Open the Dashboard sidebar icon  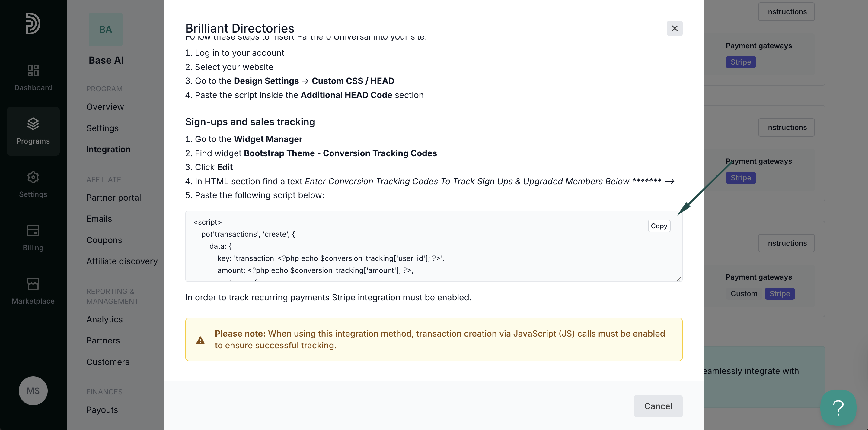point(33,71)
